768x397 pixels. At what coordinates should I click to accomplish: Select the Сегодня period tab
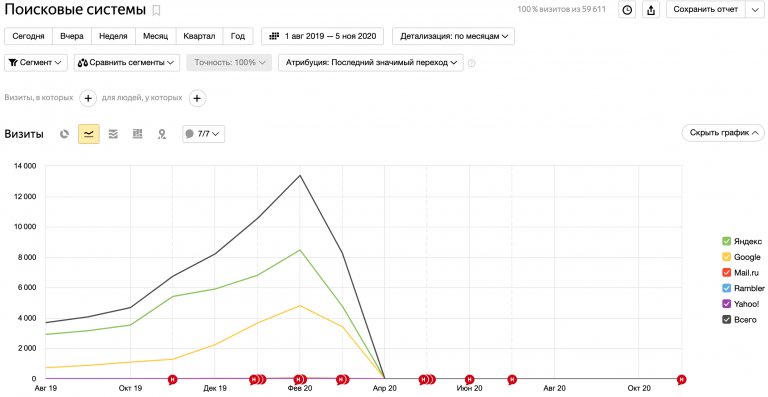coord(28,36)
